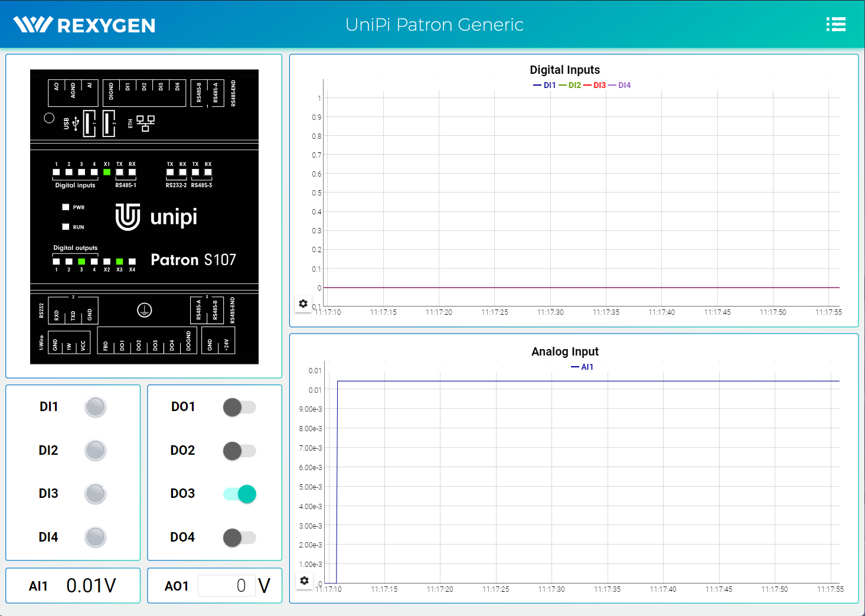Open Analog Input chart settings gear
The width and height of the screenshot is (865, 616).
(304, 581)
